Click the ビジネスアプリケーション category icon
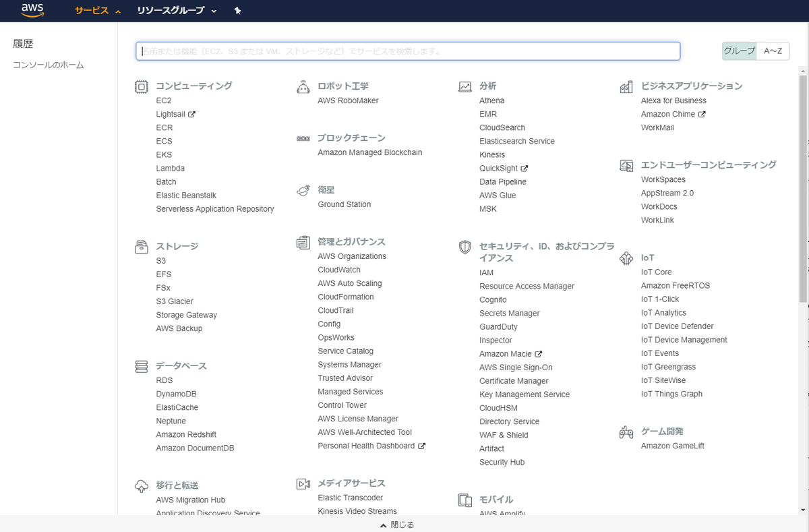 (x=626, y=86)
